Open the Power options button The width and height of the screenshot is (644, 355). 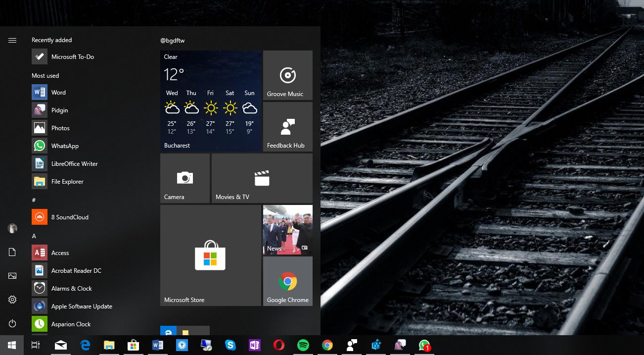12,323
